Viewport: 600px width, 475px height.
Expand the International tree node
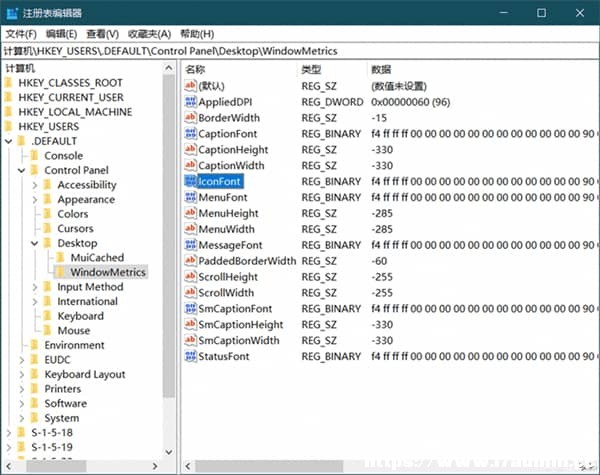point(35,301)
